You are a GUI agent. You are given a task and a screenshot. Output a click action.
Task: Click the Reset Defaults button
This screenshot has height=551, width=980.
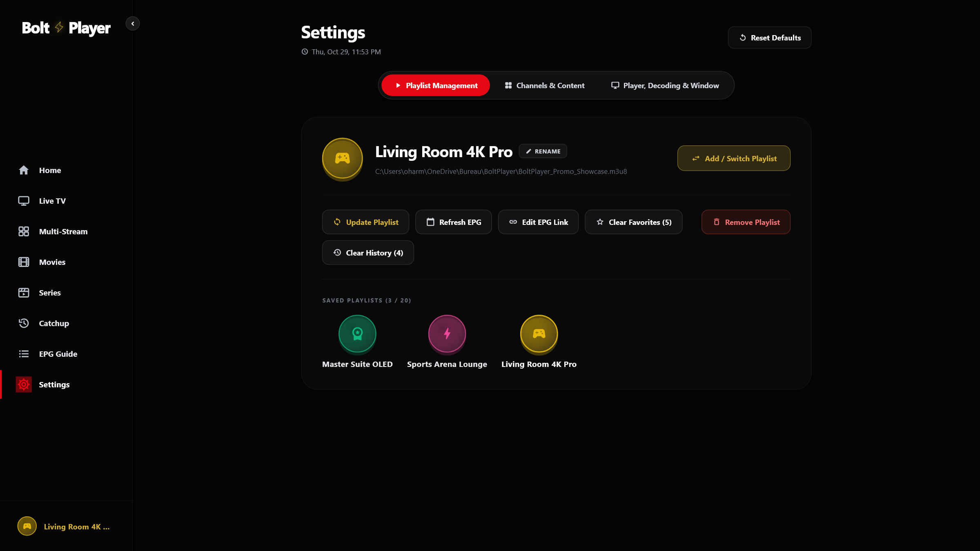[x=770, y=38]
